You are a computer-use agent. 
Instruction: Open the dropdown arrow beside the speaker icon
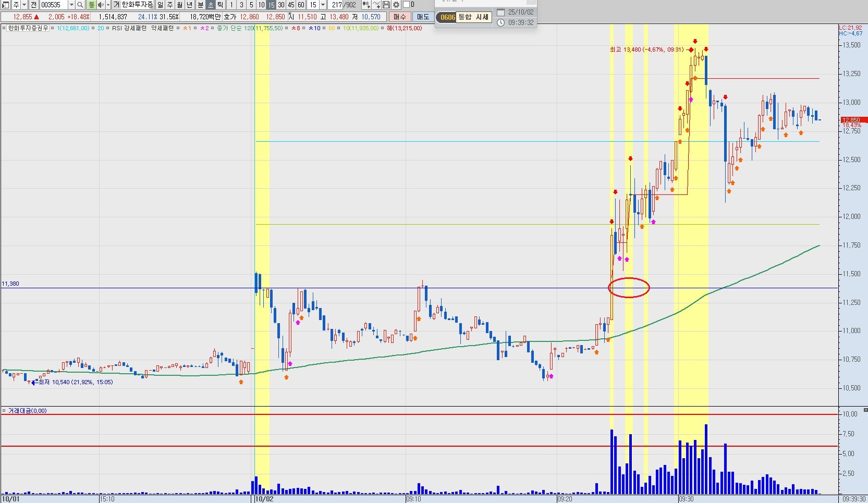coord(108,5)
